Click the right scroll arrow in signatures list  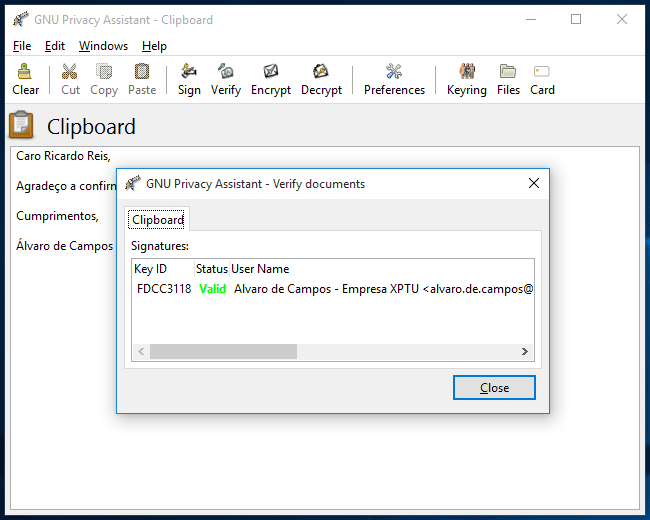pos(524,352)
